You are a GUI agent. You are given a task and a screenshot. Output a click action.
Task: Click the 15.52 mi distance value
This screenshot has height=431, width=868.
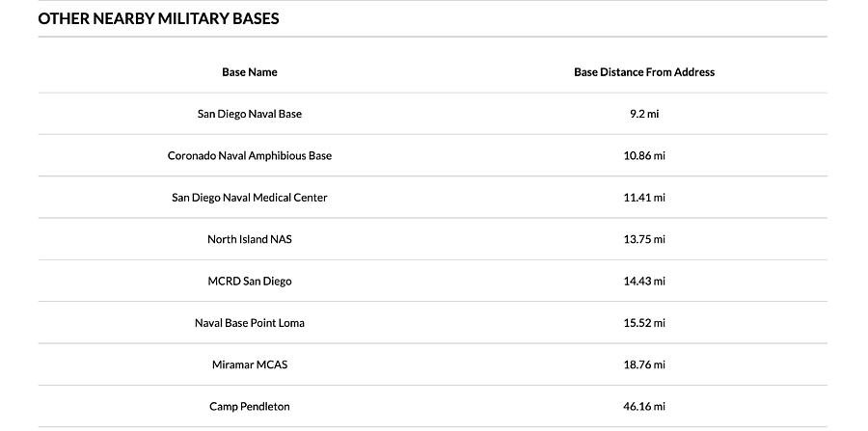coord(644,323)
